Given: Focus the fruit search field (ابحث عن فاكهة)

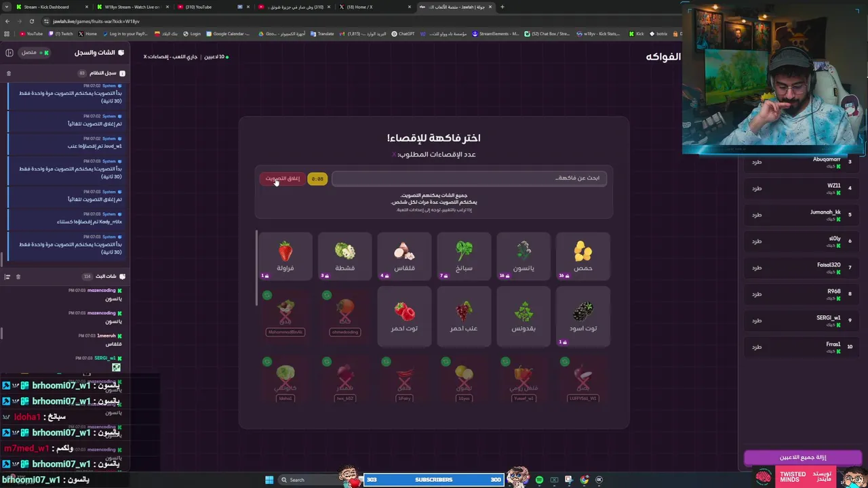Looking at the screenshot, I should (469, 178).
